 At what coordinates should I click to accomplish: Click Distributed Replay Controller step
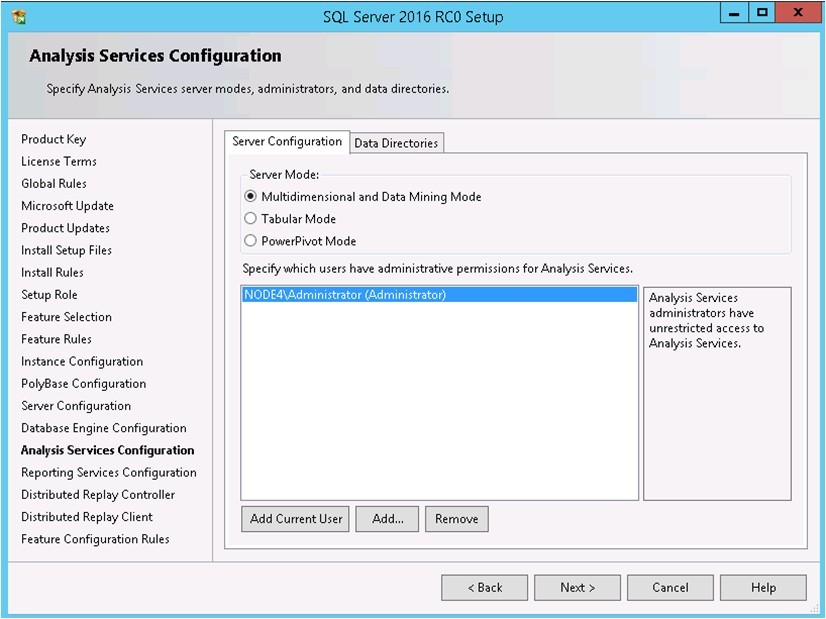(x=98, y=495)
